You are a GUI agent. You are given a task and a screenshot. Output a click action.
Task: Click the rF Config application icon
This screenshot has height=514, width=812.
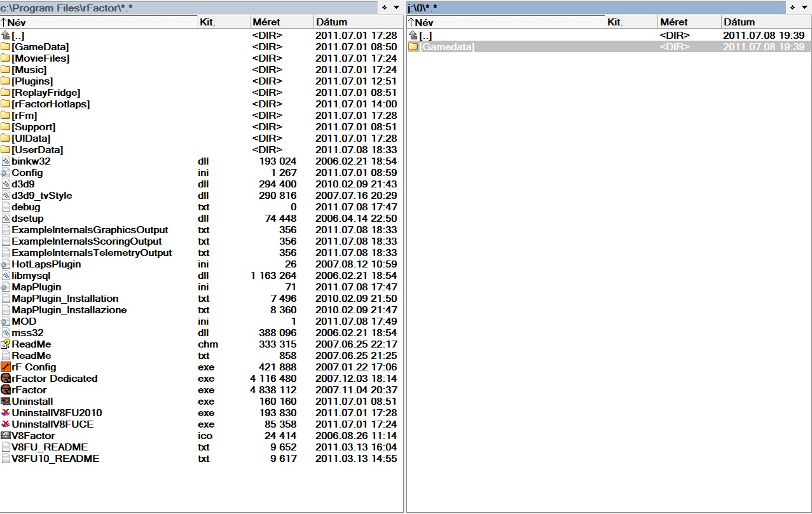pos(6,367)
